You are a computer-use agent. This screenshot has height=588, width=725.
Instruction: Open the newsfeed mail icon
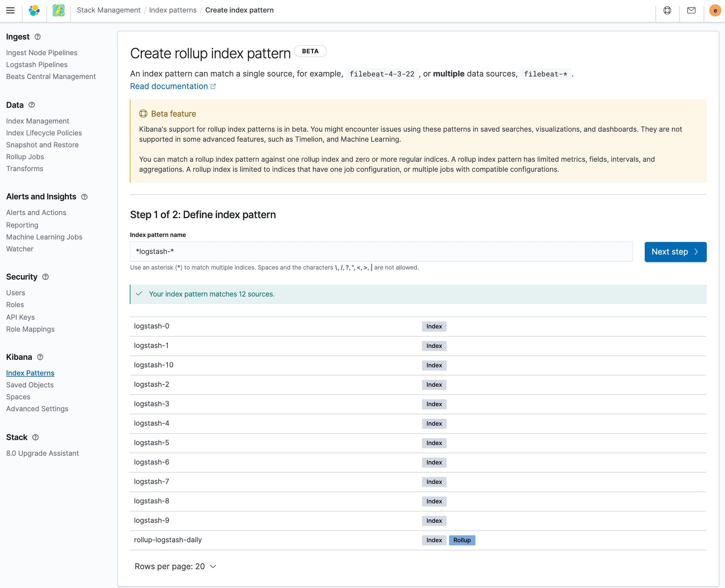tap(691, 10)
